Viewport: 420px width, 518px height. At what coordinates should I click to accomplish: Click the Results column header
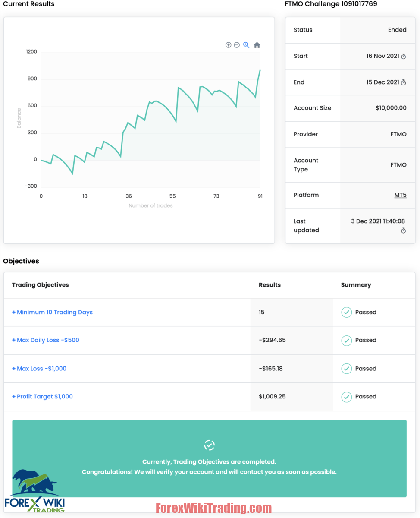point(270,285)
